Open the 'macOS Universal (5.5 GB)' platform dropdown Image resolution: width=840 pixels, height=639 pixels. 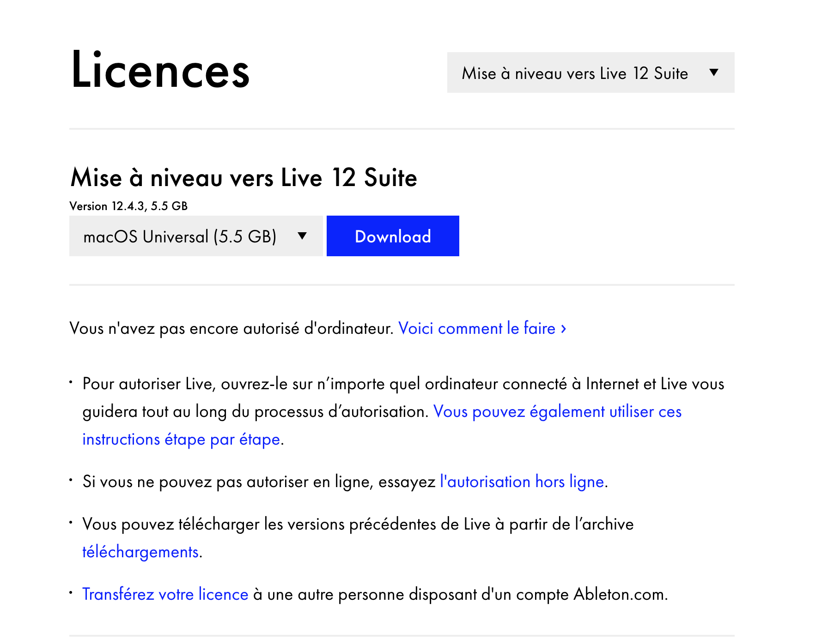click(x=196, y=236)
